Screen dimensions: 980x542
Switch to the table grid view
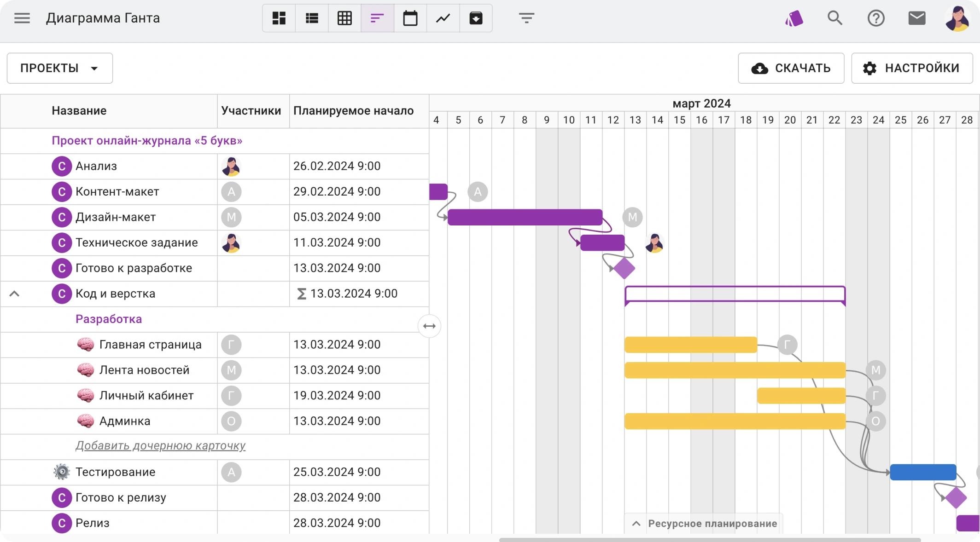click(x=344, y=18)
